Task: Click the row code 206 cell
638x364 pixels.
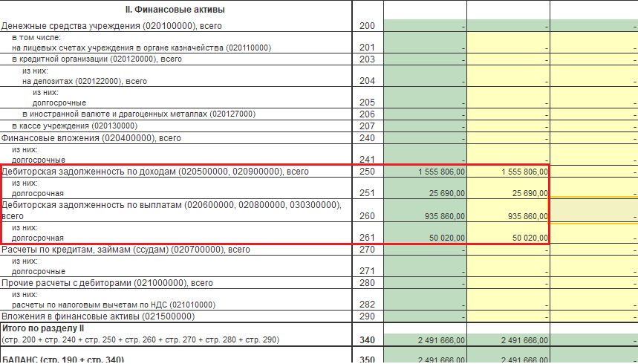Action: point(368,114)
